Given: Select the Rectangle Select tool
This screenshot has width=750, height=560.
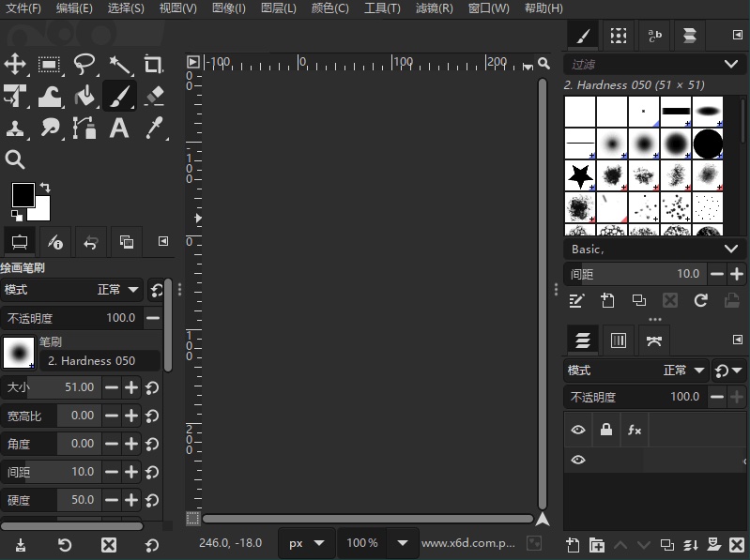Looking at the screenshot, I should [x=50, y=64].
